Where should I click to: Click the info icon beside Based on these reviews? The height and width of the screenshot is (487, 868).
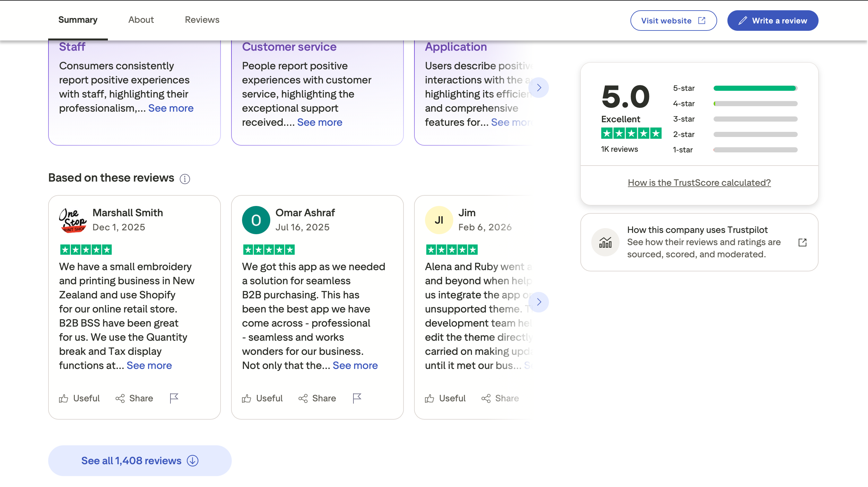coord(185,179)
